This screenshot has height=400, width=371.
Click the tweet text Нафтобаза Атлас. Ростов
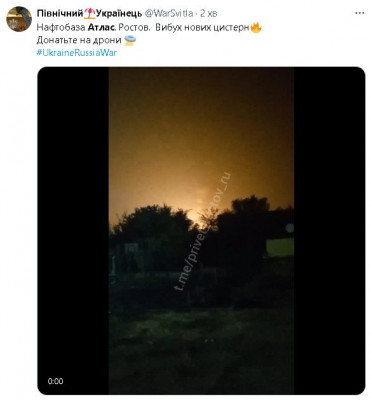[x=93, y=28]
